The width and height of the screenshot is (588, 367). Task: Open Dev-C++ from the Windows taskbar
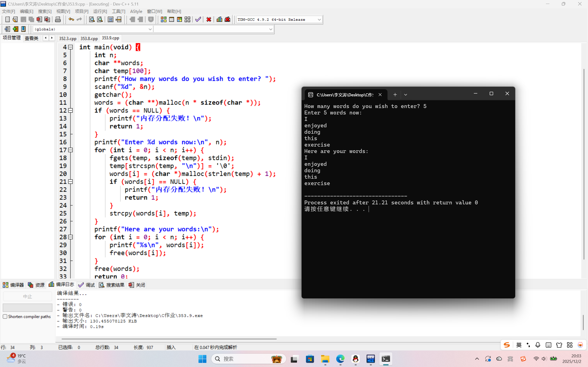click(370, 359)
